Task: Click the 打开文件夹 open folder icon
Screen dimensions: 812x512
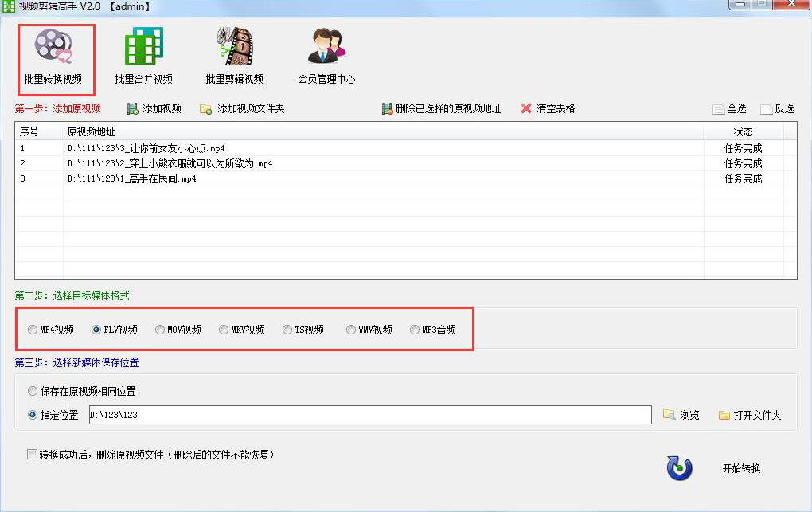Action: 724,415
